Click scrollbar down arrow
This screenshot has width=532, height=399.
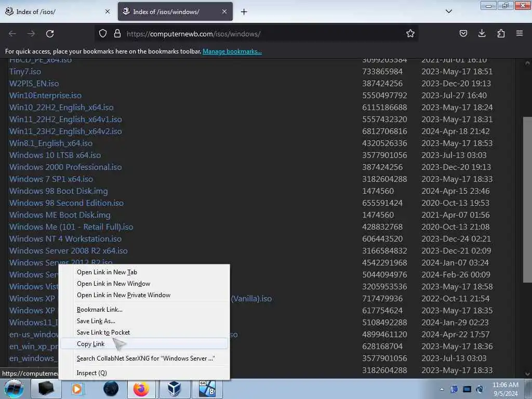tap(527, 374)
